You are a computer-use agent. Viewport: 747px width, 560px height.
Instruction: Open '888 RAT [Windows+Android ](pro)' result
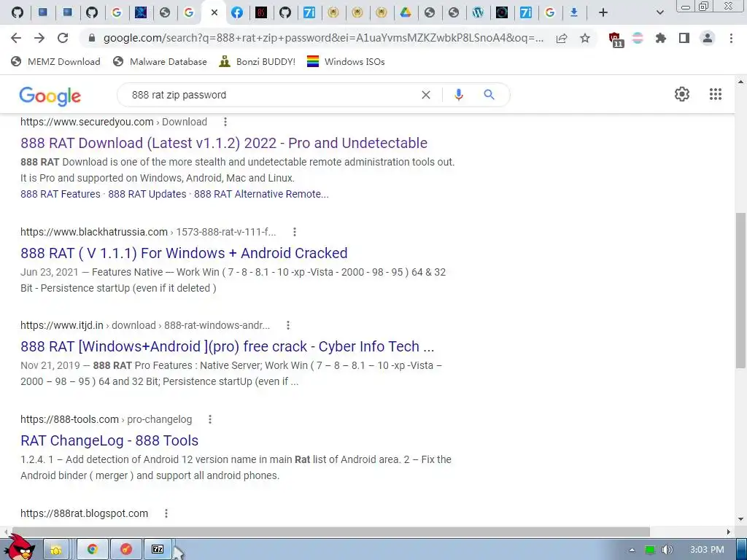[x=228, y=346]
